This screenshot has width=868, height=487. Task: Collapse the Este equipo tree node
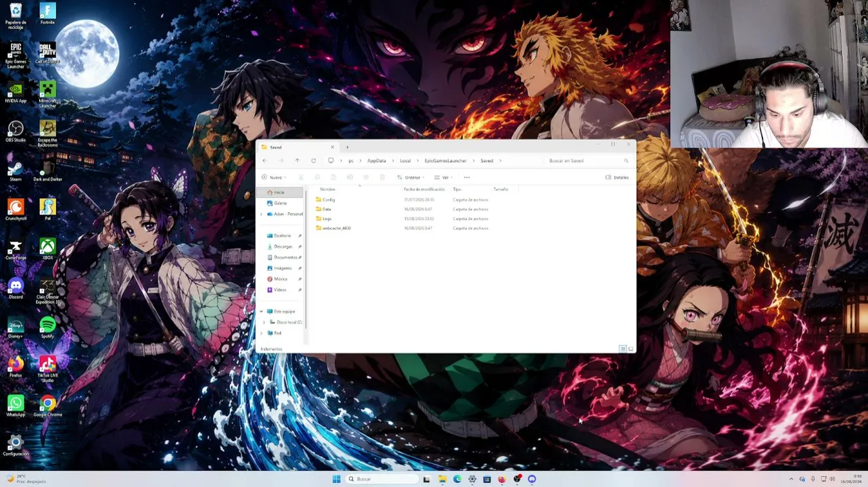tap(262, 311)
